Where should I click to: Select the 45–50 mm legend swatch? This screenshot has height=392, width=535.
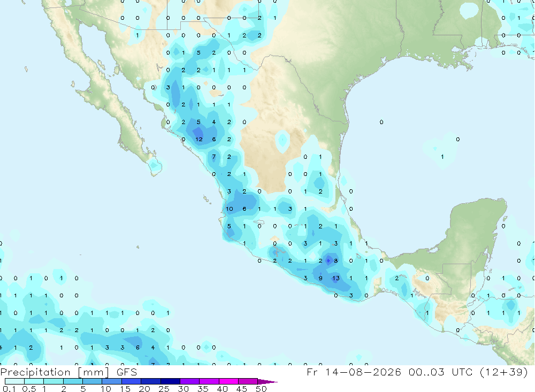248,381
